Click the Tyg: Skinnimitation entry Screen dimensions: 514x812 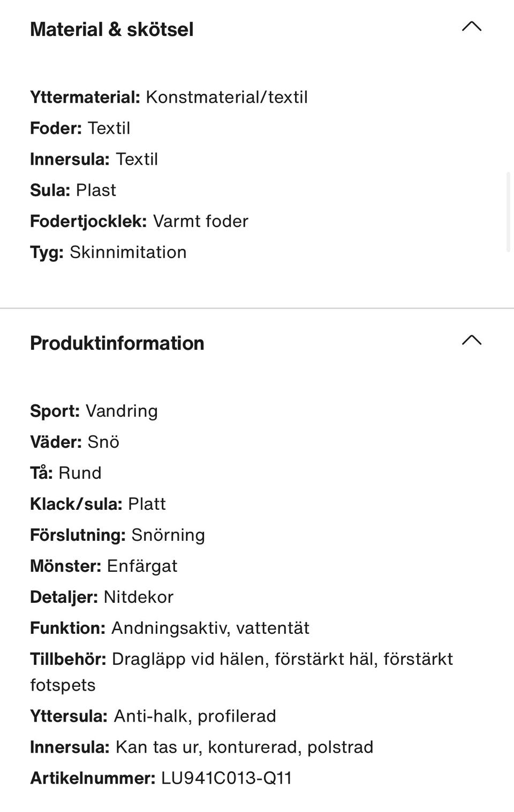coord(108,252)
